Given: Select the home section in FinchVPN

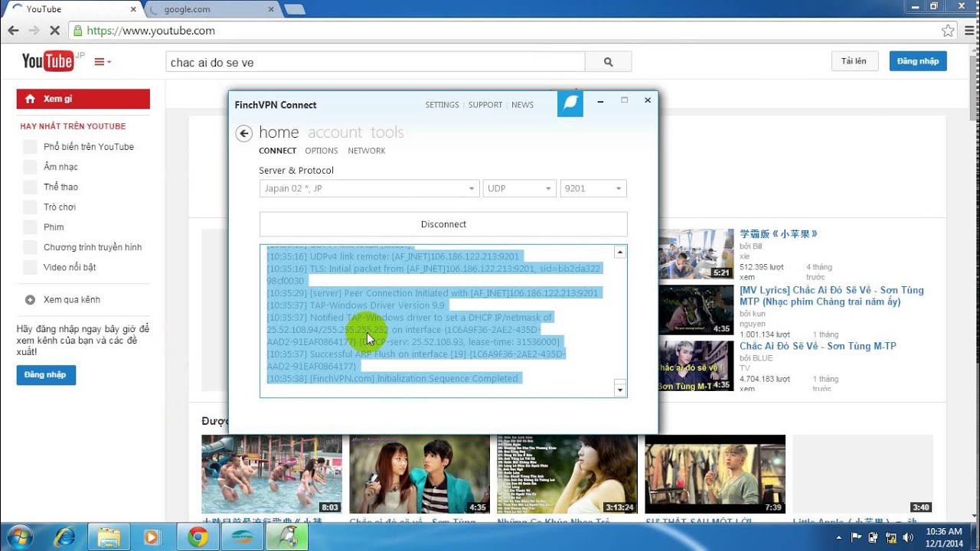Looking at the screenshot, I should coord(279,132).
